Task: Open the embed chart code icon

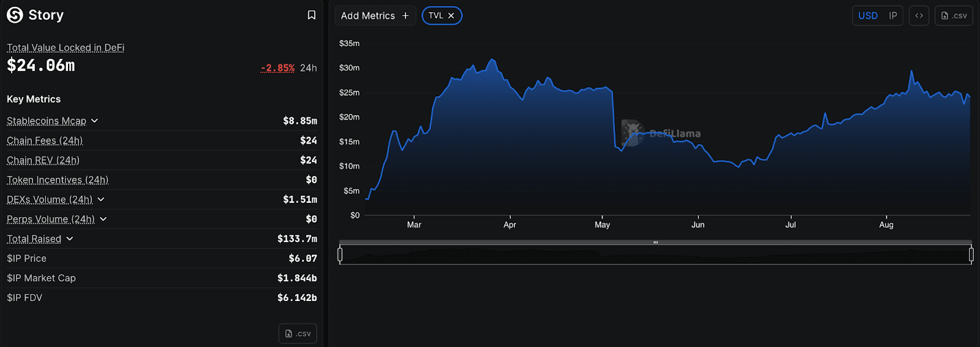Action: tap(919, 16)
